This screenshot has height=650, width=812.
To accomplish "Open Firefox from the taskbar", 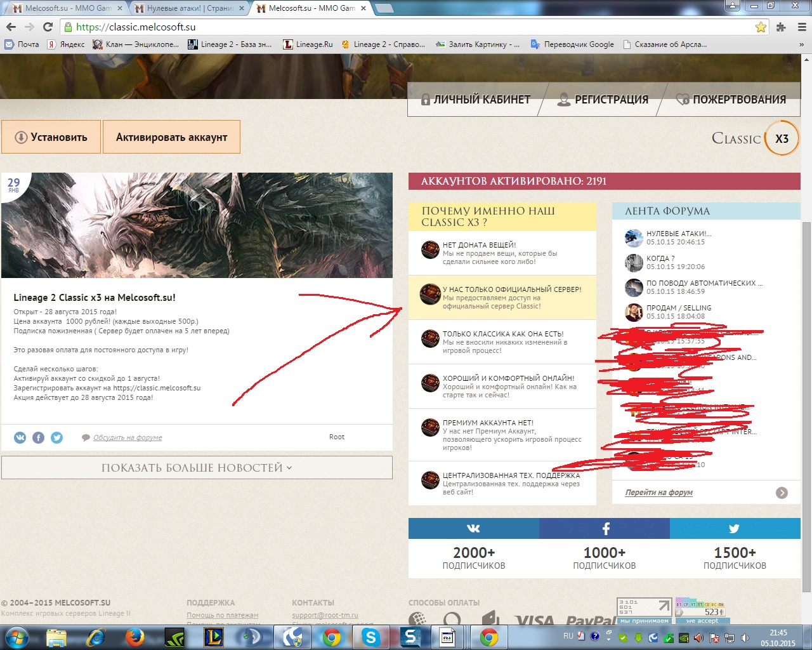I will (135, 637).
